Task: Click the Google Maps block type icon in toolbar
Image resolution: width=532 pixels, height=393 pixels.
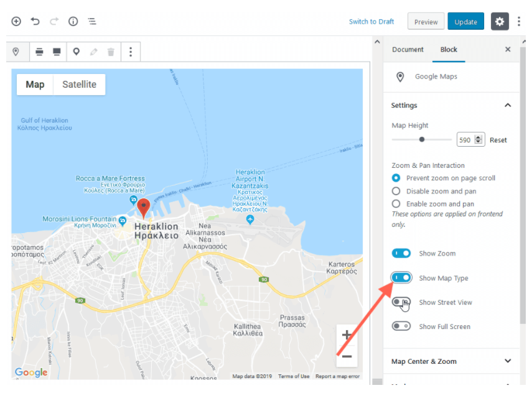Action: [16, 52]
